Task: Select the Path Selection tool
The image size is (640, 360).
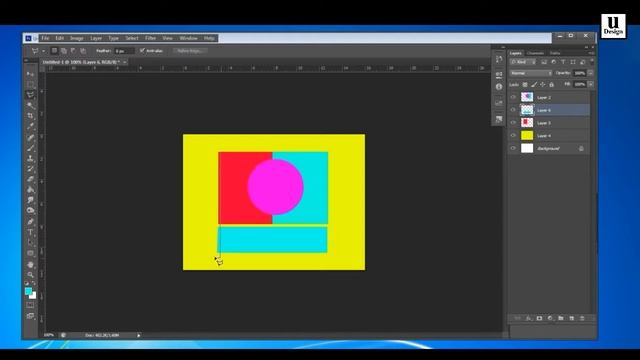Action: coord(30,243)
